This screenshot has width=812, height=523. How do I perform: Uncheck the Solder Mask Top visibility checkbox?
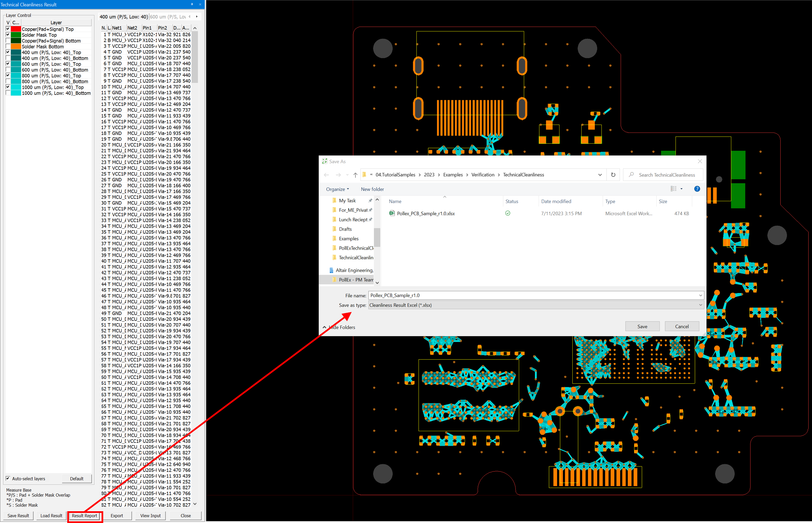(x=8, y=35)
